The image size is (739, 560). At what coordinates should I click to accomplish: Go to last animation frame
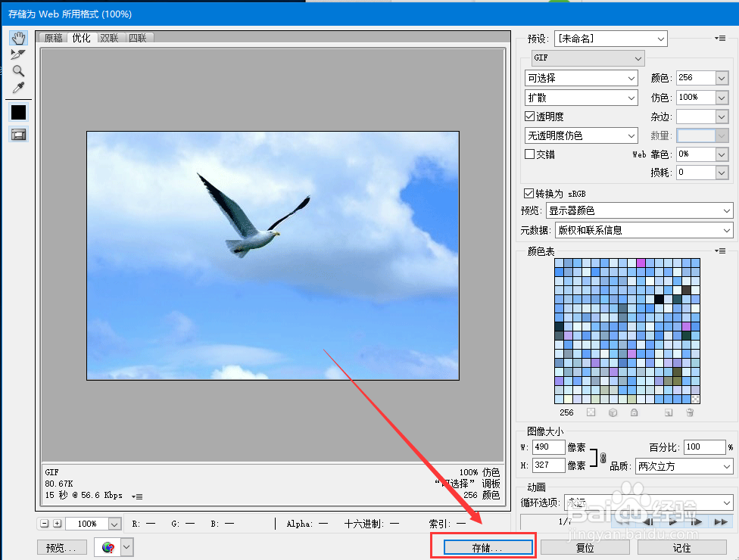pos(721,521)
